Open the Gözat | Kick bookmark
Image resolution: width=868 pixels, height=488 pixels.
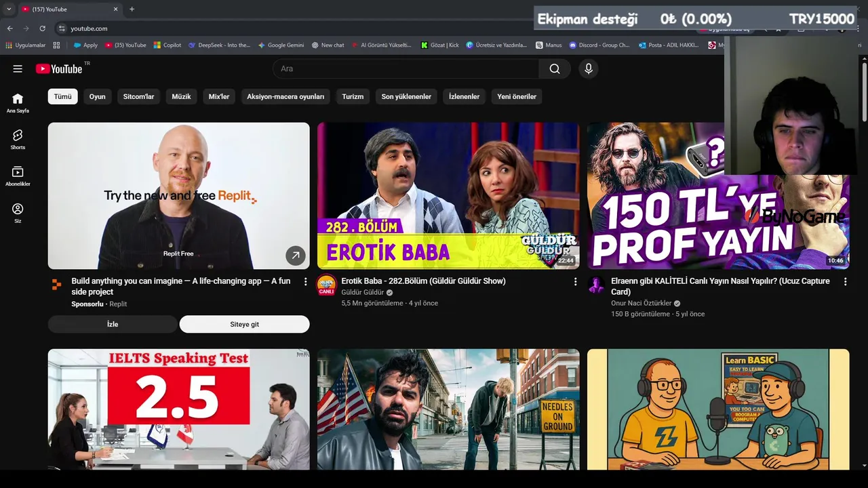[x=439, y=45]
